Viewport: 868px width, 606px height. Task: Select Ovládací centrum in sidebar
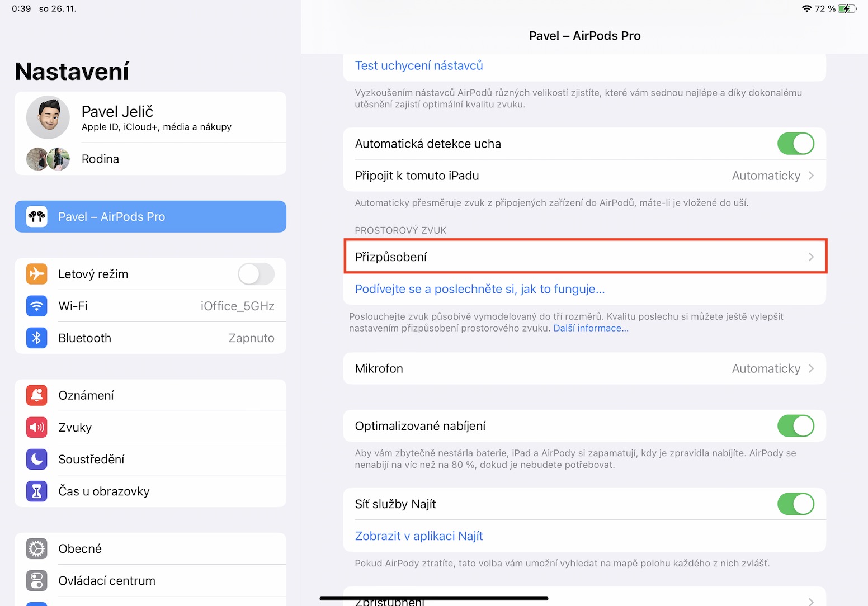pyautogui.click(x=107, y=580)
